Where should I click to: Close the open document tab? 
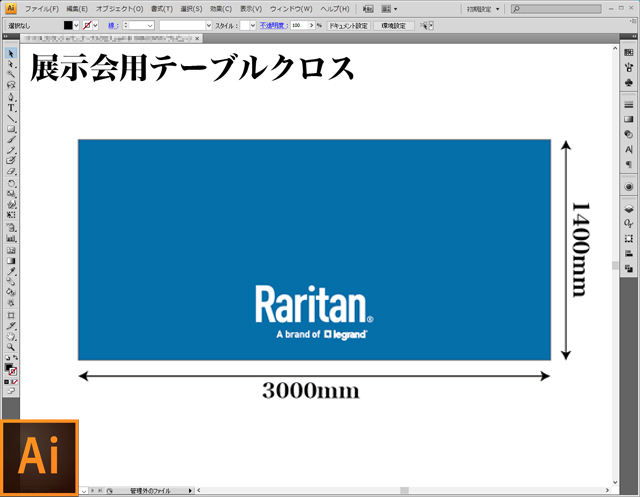198,38
